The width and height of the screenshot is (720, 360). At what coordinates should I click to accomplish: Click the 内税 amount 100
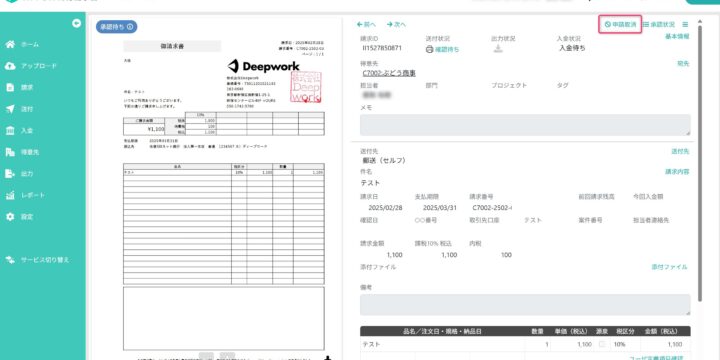506,255
